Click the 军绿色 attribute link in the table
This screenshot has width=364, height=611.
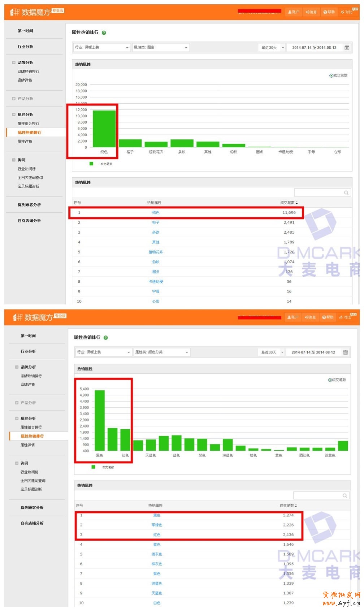157,525
